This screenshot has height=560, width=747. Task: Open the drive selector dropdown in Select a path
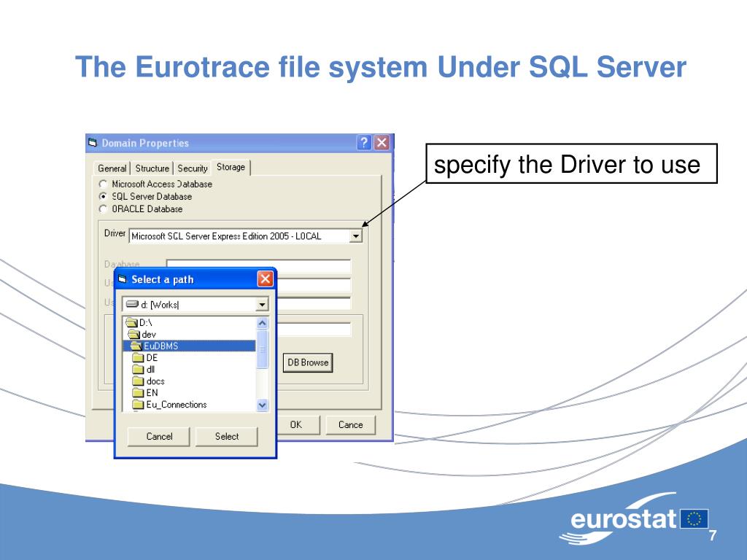262,304
